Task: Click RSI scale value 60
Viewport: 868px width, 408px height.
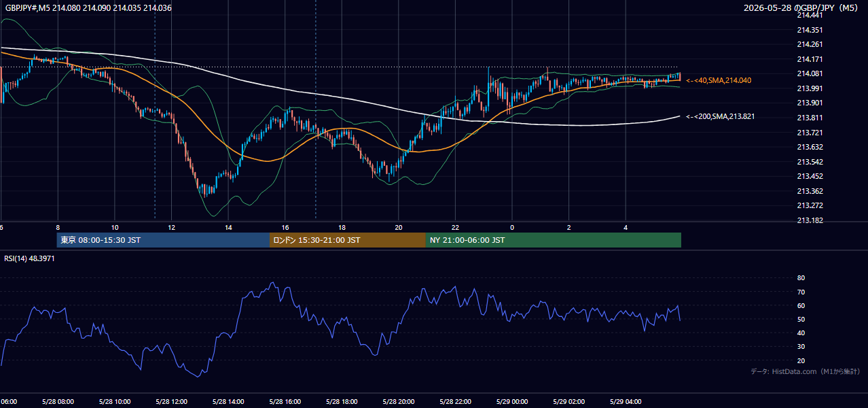Action: pos(801,305)
